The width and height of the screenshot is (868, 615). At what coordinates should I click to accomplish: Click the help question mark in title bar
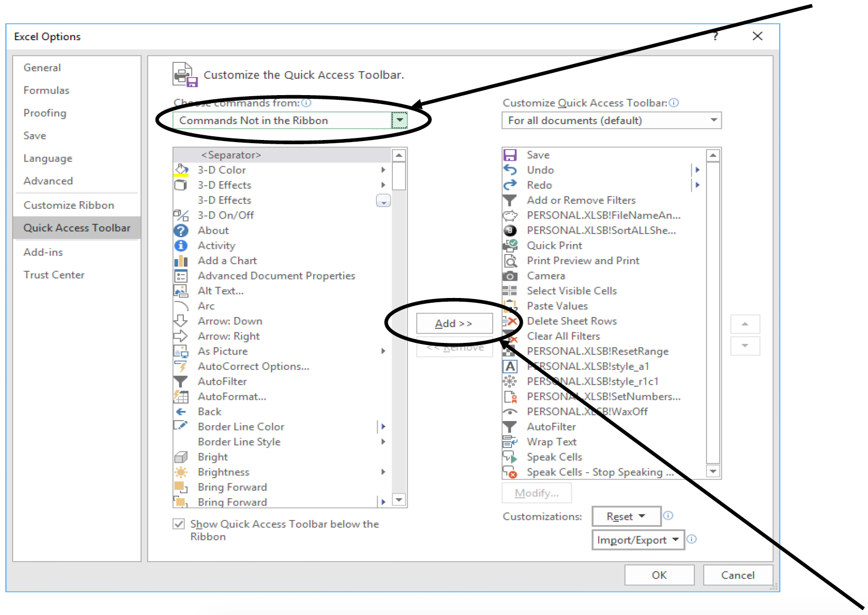[x=715, y=36]
